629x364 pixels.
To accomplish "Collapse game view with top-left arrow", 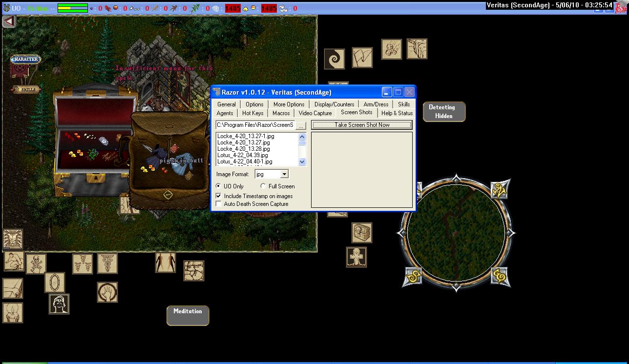I will pos(9,21).
